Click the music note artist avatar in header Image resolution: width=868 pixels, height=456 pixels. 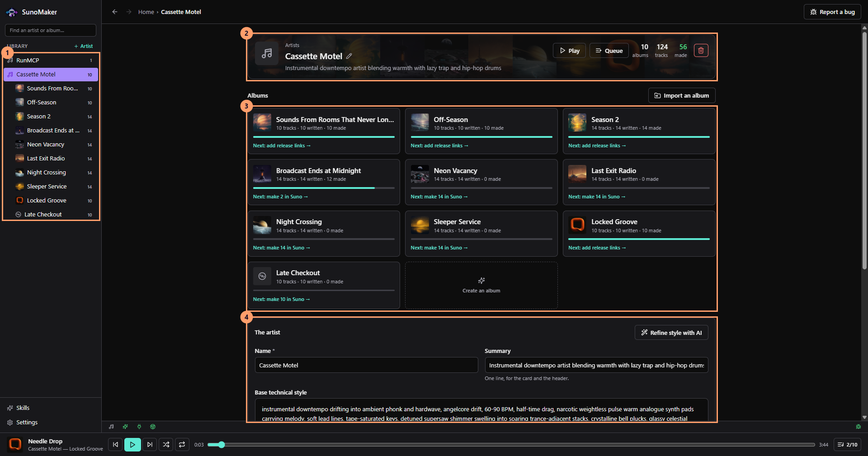(267, 53)
